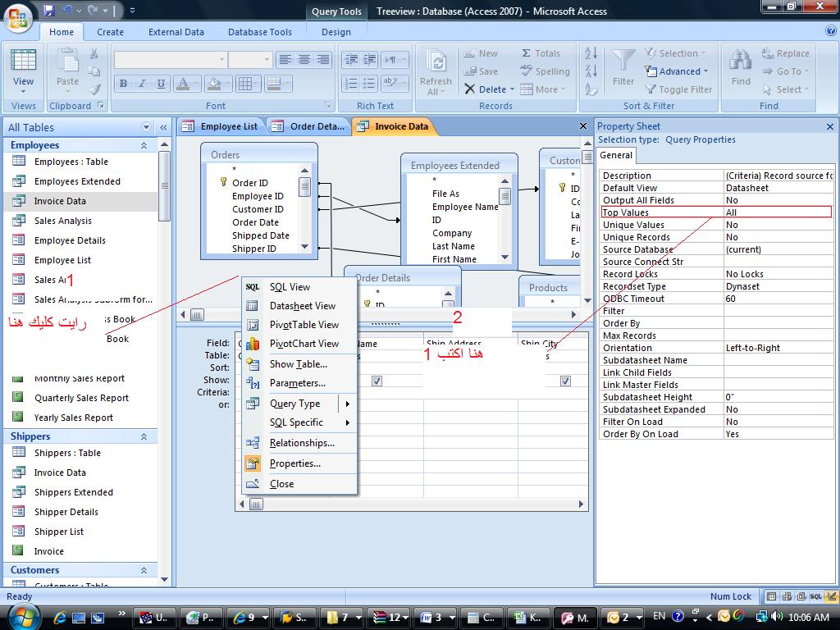Click the Default View property value
Screen dimensions: 840x630
[778, 188]
